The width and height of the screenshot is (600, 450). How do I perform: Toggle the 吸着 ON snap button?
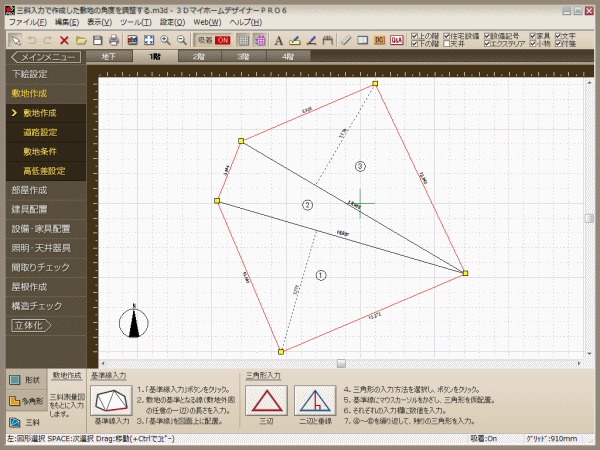click(211, 40)
